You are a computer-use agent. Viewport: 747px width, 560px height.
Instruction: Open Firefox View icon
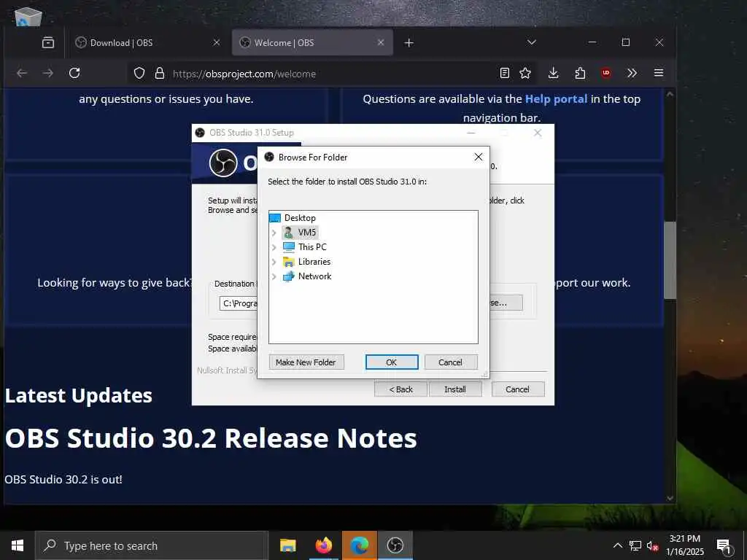pyautogui.click(x=48, y=43)
